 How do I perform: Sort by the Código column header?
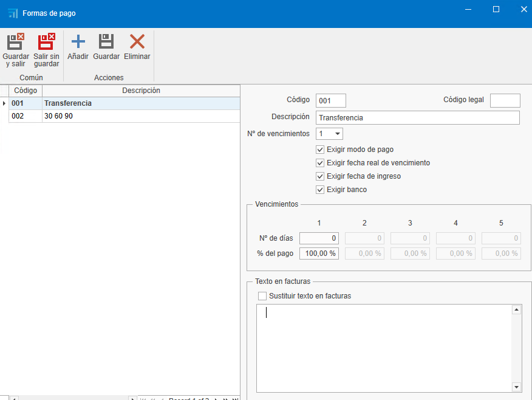pyautogui.click(x=26, y=91)
